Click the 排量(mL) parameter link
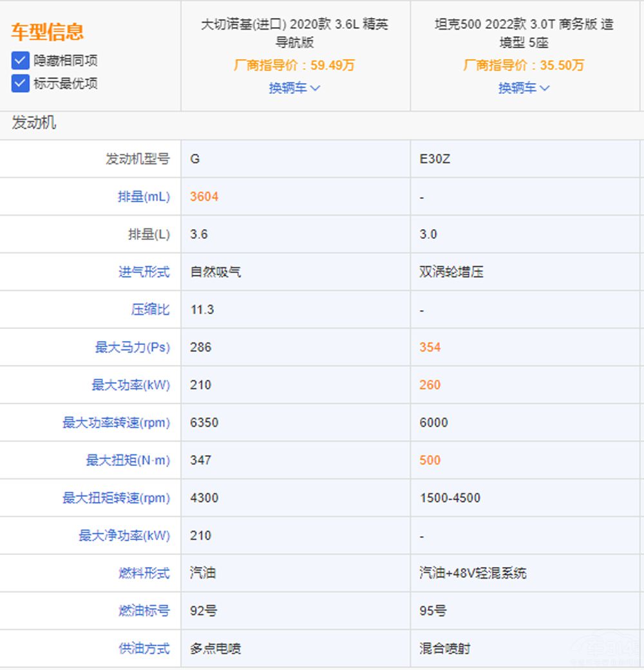The image size is (644, 670). coord(143,197)
